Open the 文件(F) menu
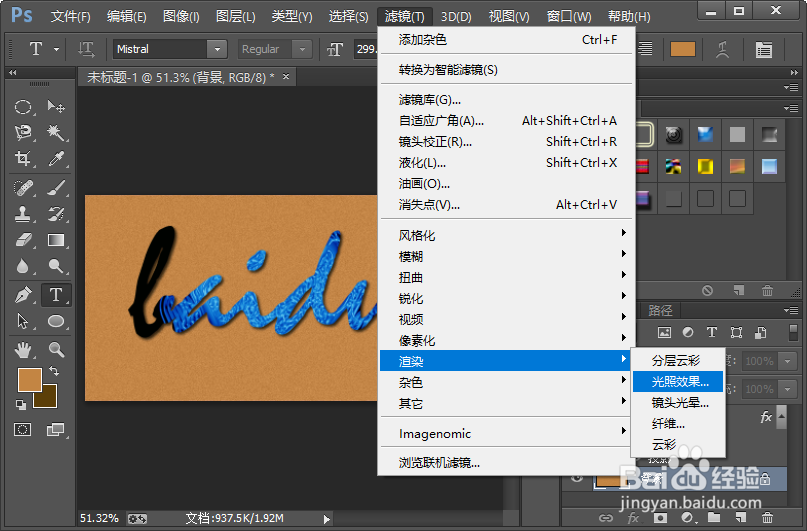The image size is (807, 531). click(x=70, y=16)
